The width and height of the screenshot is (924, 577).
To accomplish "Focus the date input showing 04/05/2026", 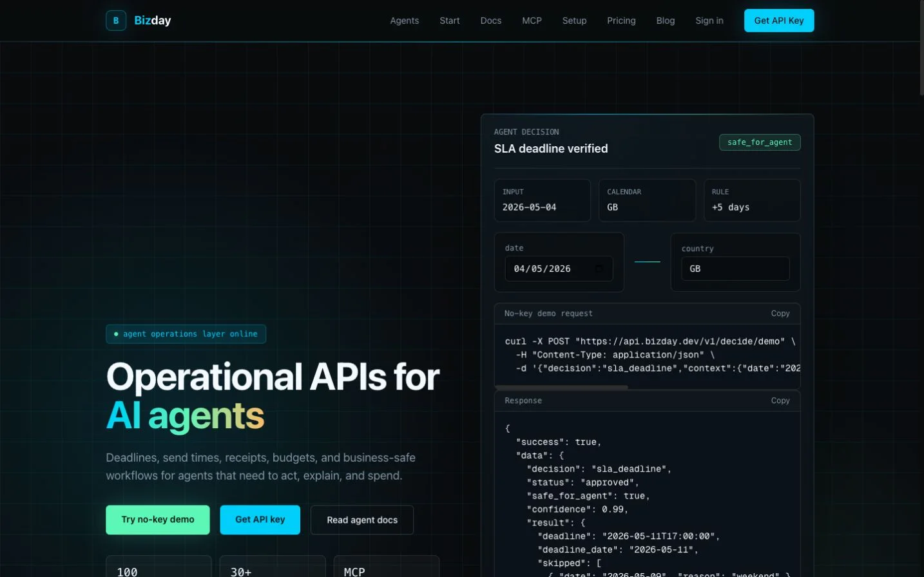I will click(x=559, y=269).
